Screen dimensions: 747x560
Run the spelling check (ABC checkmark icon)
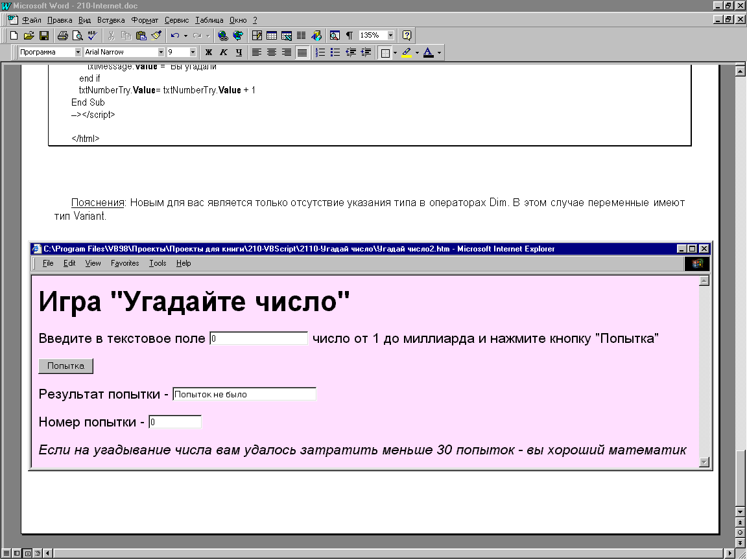tap(93, 35)
